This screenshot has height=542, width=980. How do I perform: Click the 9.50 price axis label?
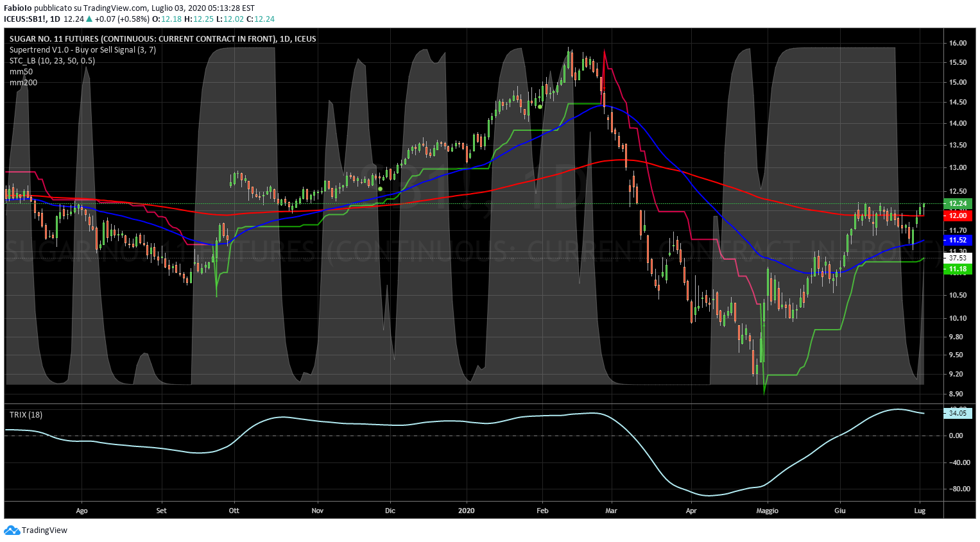pyautogui.click(x=956, y=355)
